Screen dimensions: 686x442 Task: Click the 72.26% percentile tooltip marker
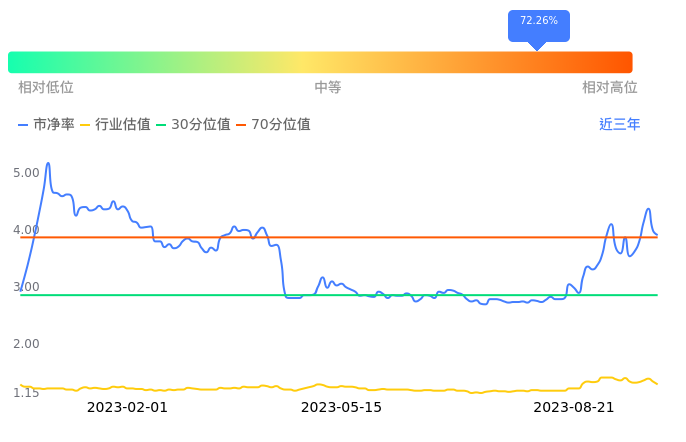538,23
